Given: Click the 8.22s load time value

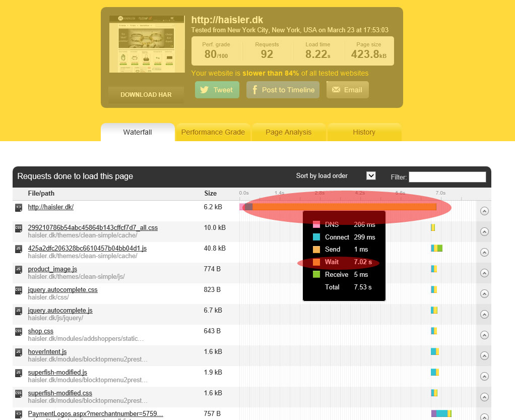Looking at the screenshot, I should [x=317, y=54].
